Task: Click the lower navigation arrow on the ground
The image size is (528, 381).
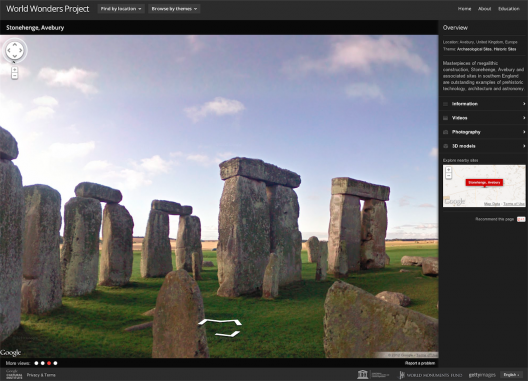Action: (x=228, y=334)
